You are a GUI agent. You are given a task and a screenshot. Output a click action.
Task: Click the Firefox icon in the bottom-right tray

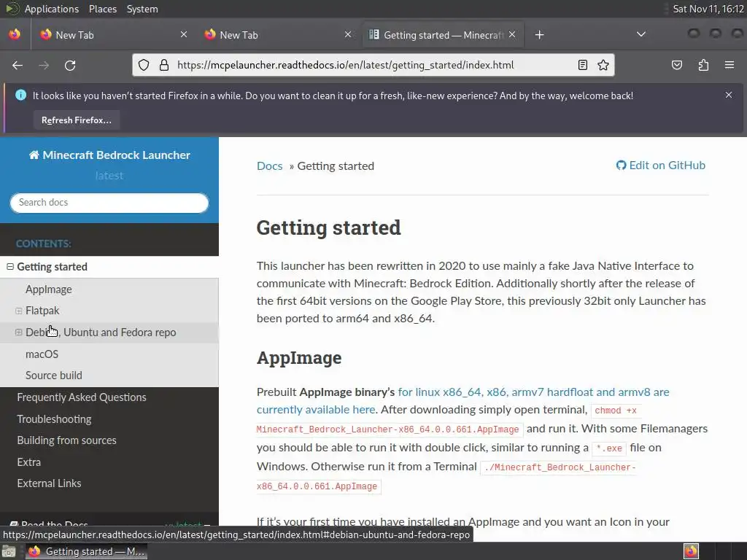click(x=691, y=551)
